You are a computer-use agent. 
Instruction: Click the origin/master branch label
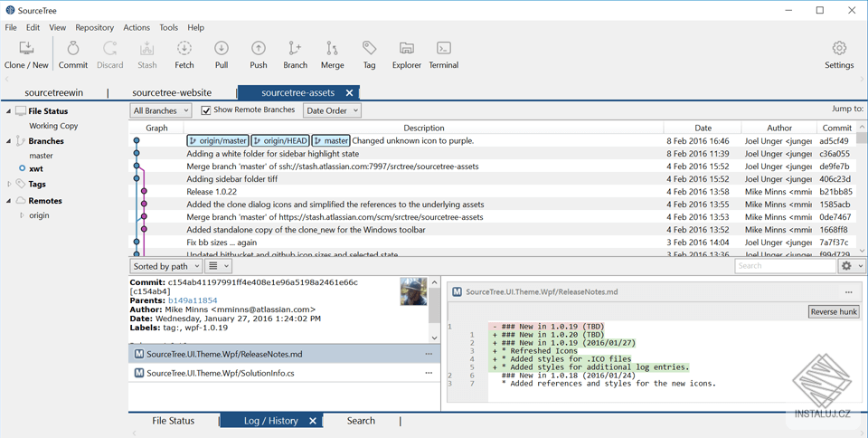coord(218,140)
